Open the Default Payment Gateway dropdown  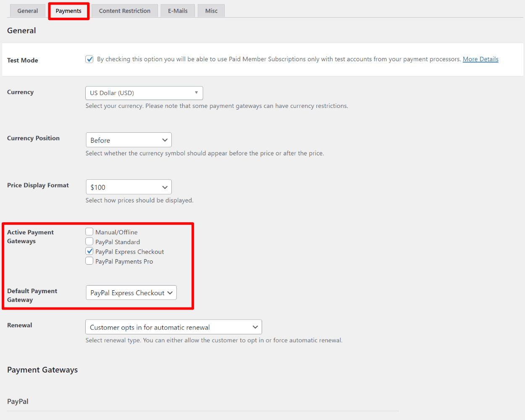[x=131, y=293]
